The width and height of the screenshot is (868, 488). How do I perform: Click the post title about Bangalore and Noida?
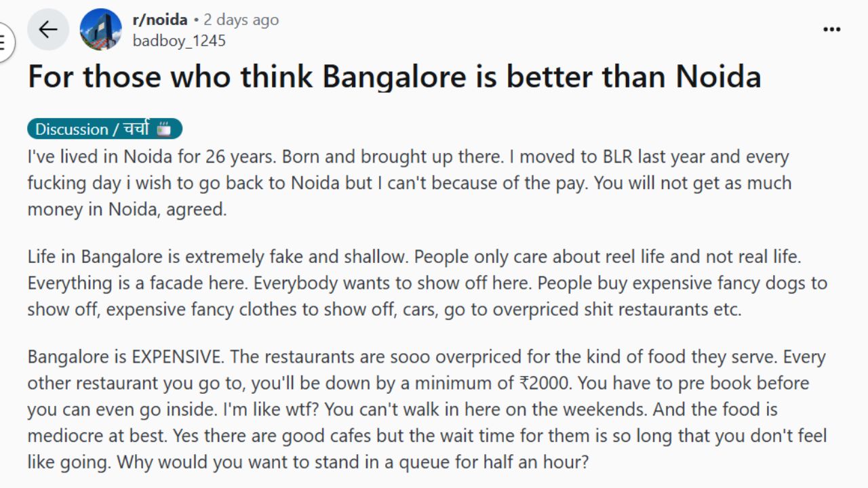pos(394,77)
